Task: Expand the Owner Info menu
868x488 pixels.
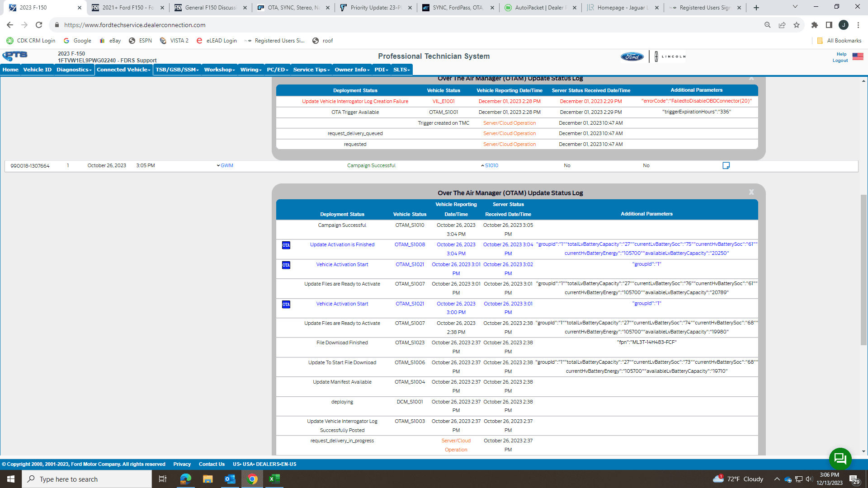Action: click(x=352, y=70)
